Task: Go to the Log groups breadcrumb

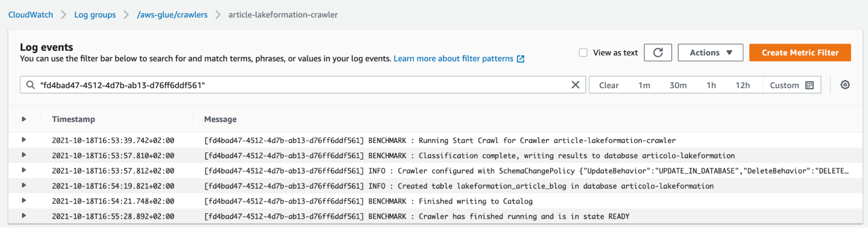Action: coord(95,15)
